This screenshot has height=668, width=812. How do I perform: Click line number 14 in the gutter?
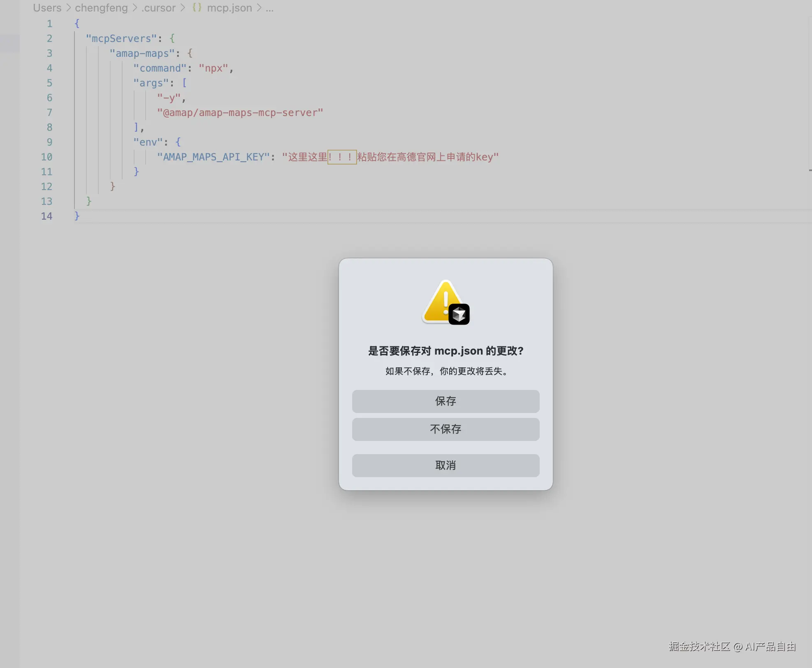tap(46, 216)
